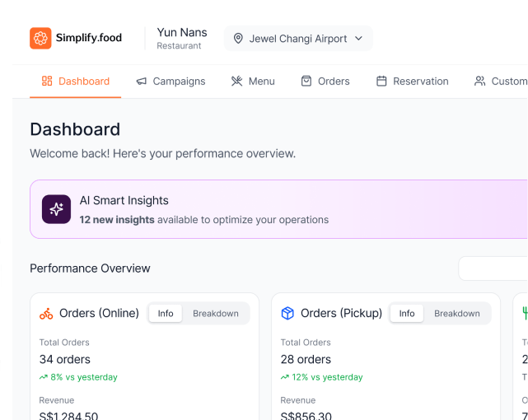Click the location pin icon
The height and width of the screenshot is (420, 528).
pos(238,39)
